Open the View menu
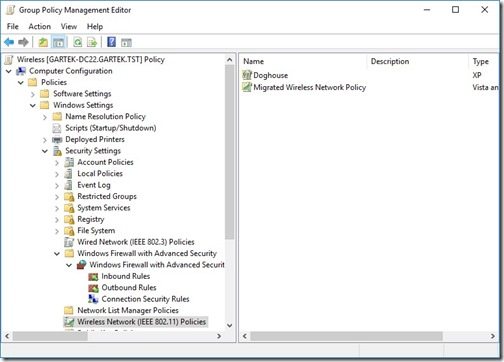Image resolution: width=504 pixels, height=362 pixels. tap(69, 26)
